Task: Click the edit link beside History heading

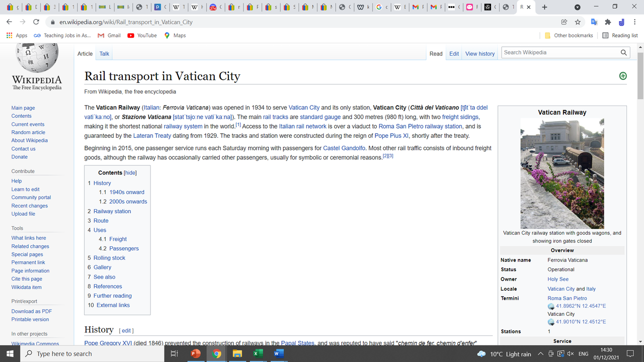Action: 126,330
